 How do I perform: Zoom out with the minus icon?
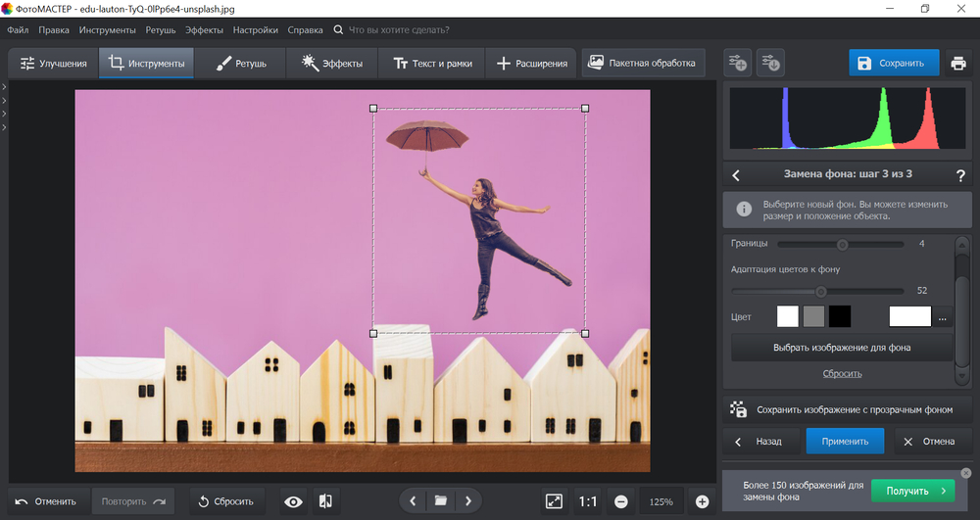coord(620,501)
